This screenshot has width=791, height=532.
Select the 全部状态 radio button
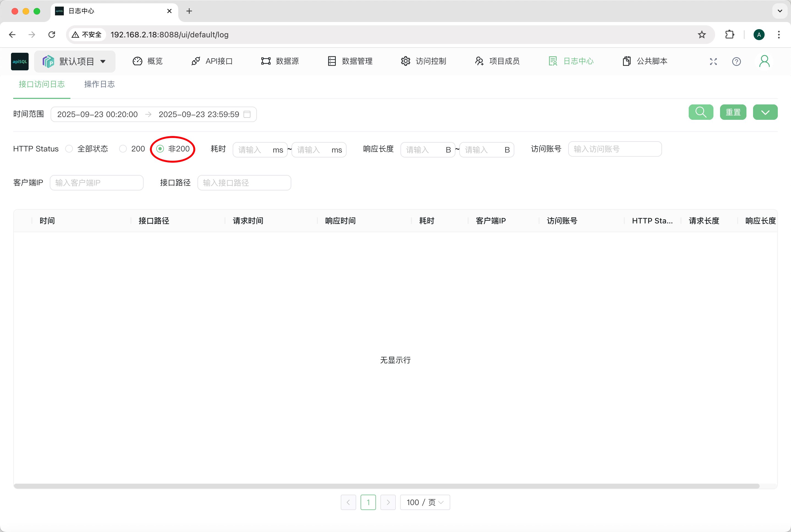tap(69, 149)
